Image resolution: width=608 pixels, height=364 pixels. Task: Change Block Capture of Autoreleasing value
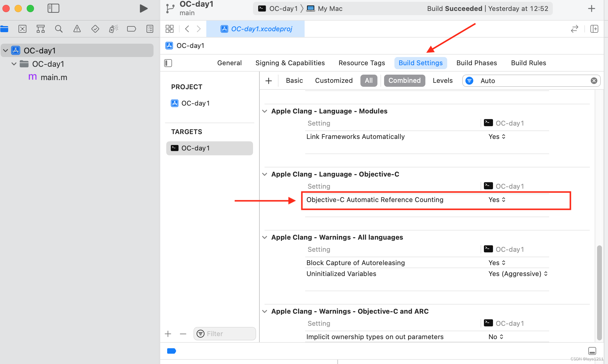[x=497, y=263]
